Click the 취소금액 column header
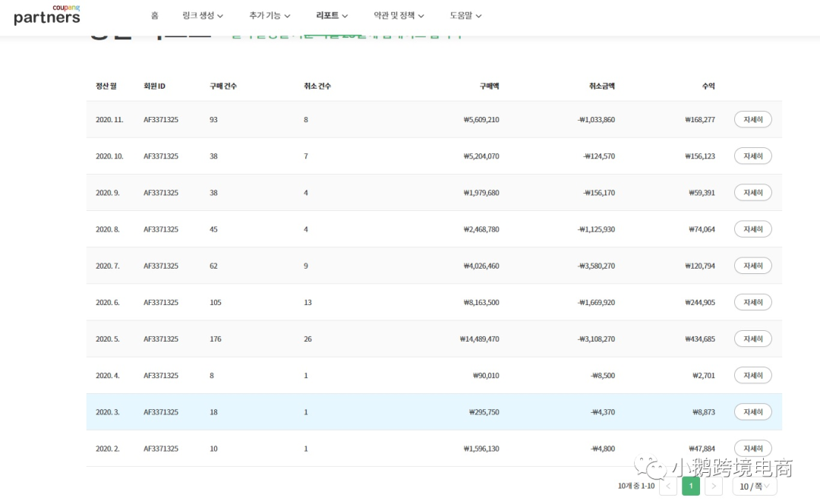Image resolution: width=820 pixels, height=504 pixels. [602, 86]
